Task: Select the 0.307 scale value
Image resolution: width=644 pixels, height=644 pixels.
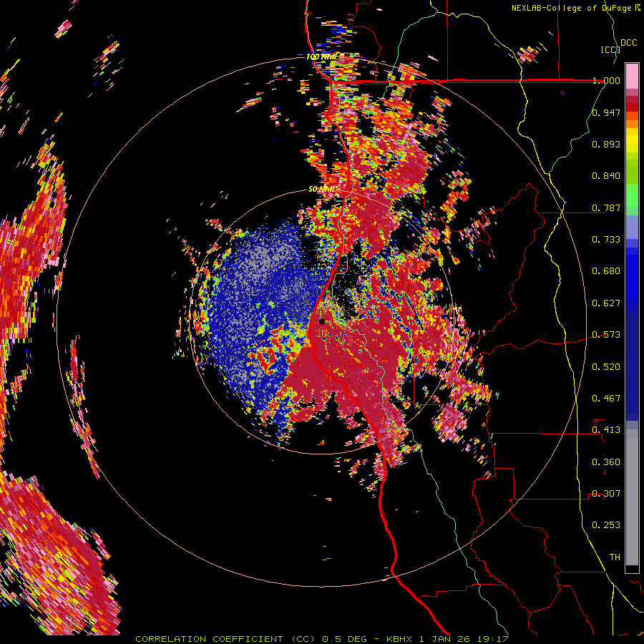Action: click(606, 494)
